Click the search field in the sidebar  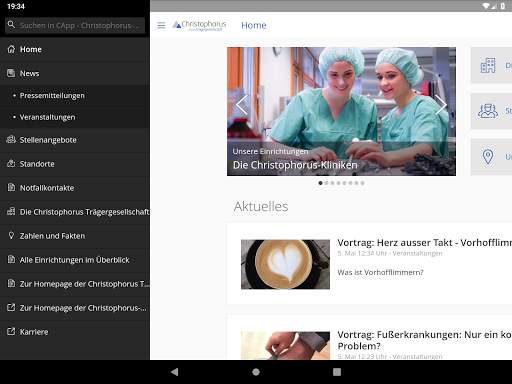[75, 25]
